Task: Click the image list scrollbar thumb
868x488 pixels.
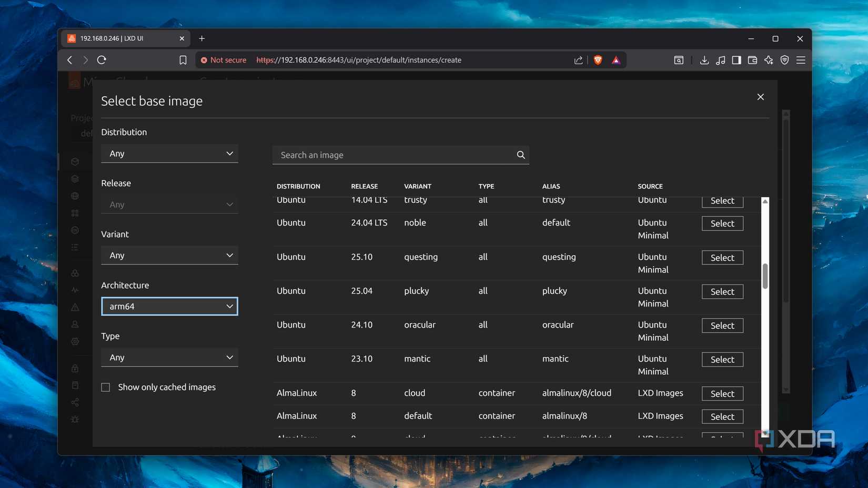Action: pos(765,276)
